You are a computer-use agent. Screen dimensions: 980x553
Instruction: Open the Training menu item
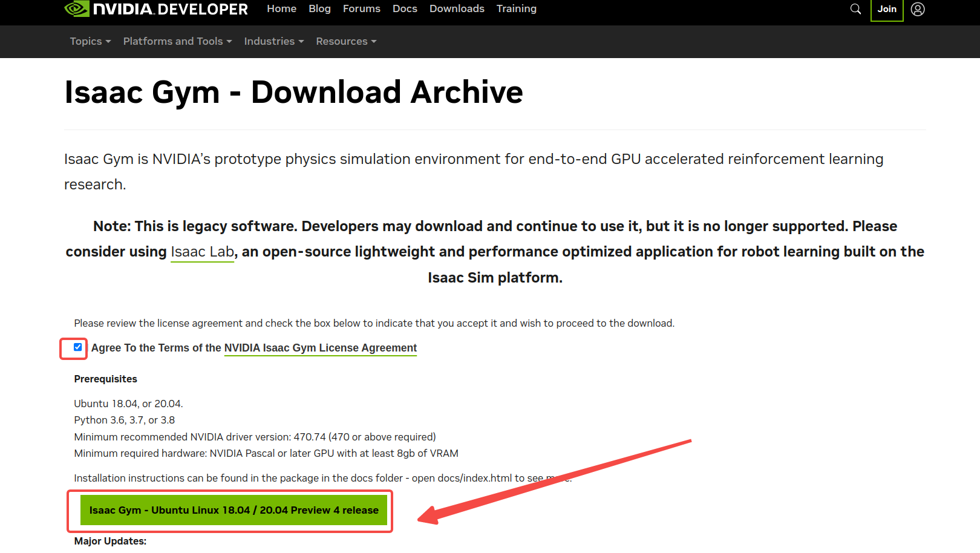(517, 8)
